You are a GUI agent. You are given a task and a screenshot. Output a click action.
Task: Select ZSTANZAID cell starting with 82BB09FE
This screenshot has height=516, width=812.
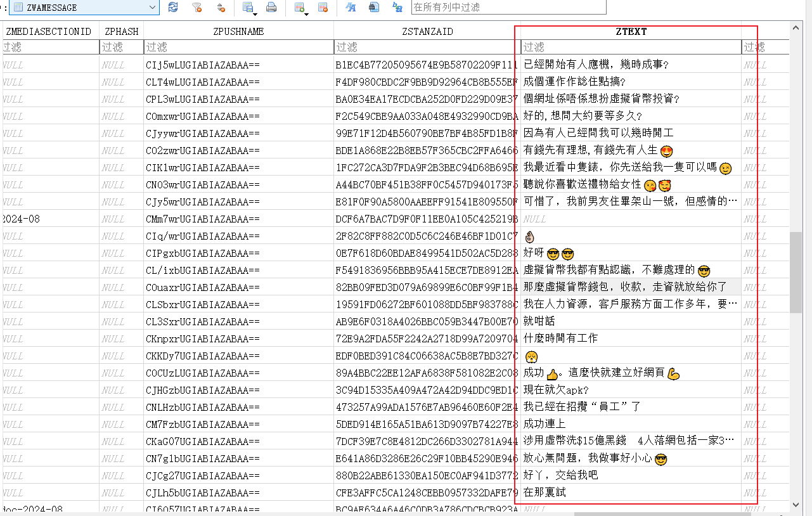(427, 287)
